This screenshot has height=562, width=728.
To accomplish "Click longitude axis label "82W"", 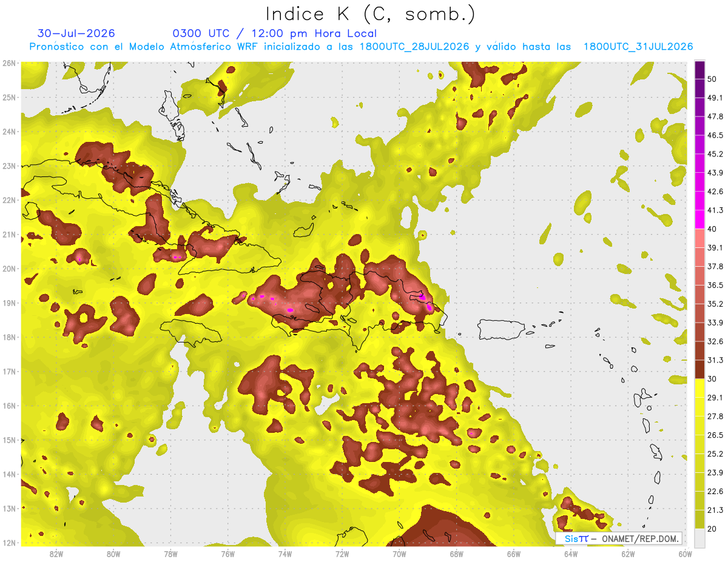I will click(x=56, y=554).
